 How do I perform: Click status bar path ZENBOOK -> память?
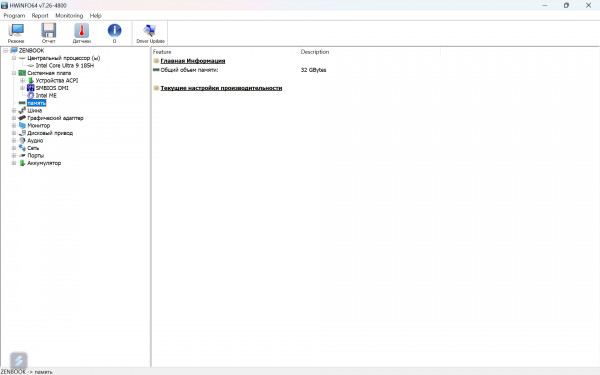click(27, 372)
